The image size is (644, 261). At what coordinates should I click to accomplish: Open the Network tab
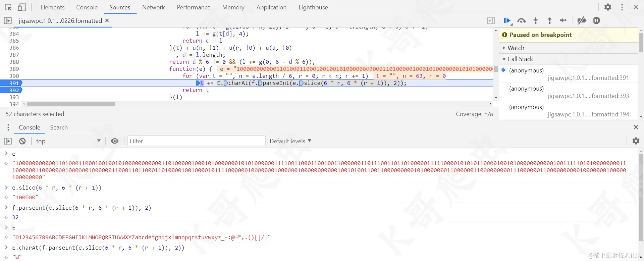click(153, 7)
